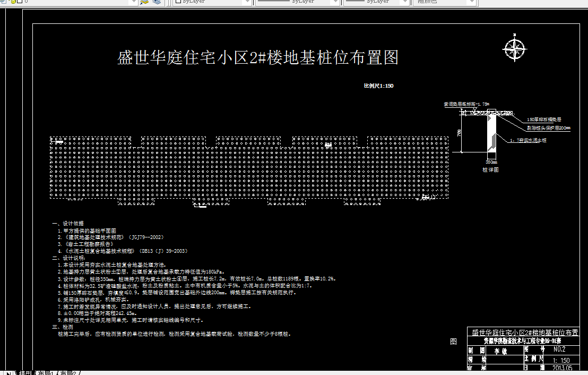Viewport: 588px width, 375px height.
Task: Select the note 3.《岩土工程勘察报告》
Action: (x=86, y=244)
